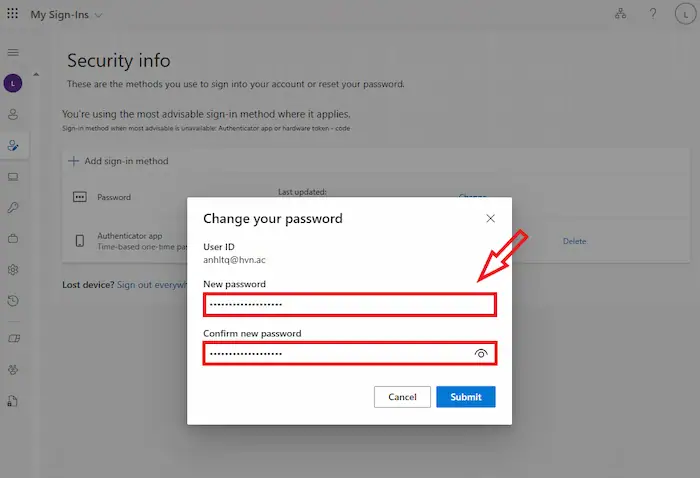
Task: Expand the left navigation hamburger menu
Action: pyautogui.click(x=13, y=52)
